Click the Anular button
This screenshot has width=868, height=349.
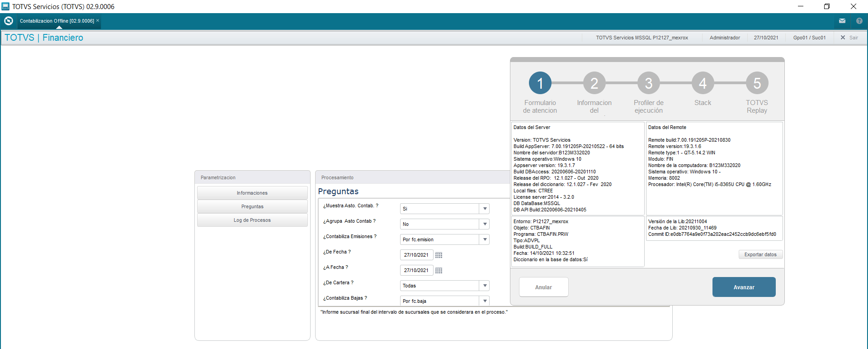point(543,287)
